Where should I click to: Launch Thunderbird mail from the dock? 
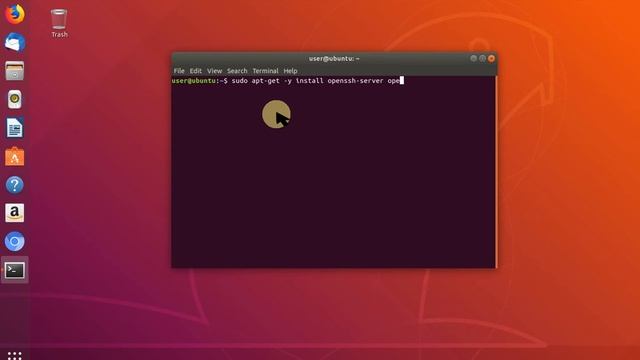coord(15,42)
